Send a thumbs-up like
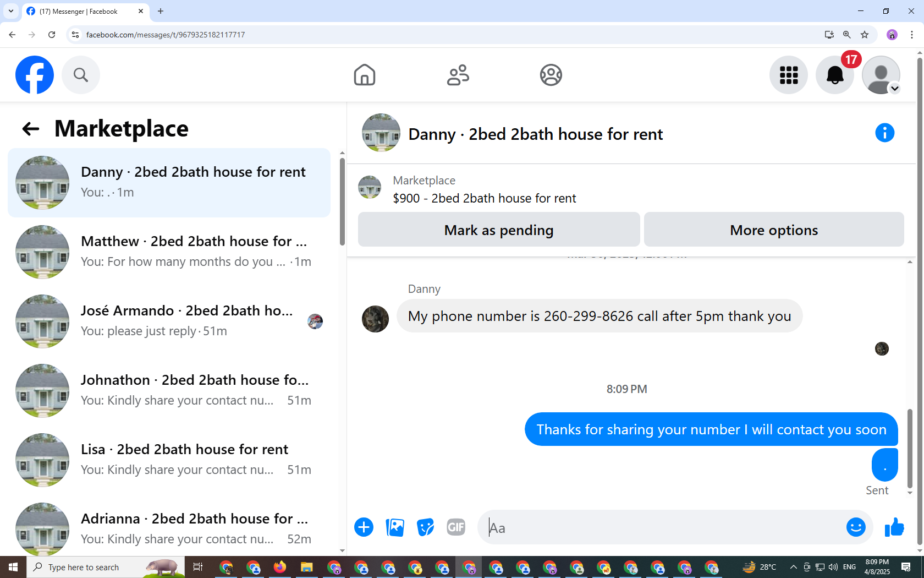The width and height of the screenshot is (924, 578). click(x=894, y=527)
